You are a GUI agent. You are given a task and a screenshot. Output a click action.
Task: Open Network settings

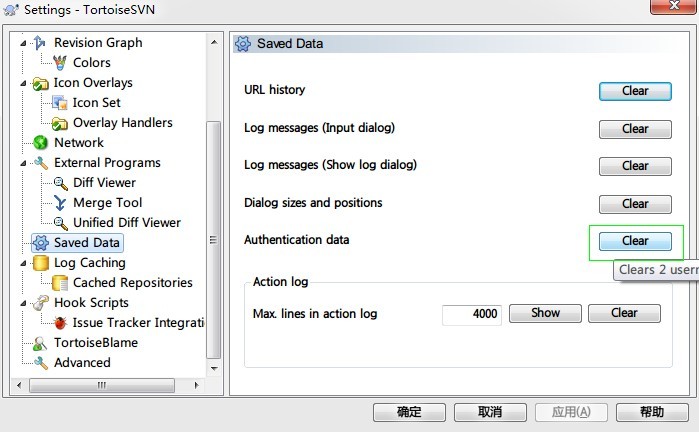click(79, 143)
